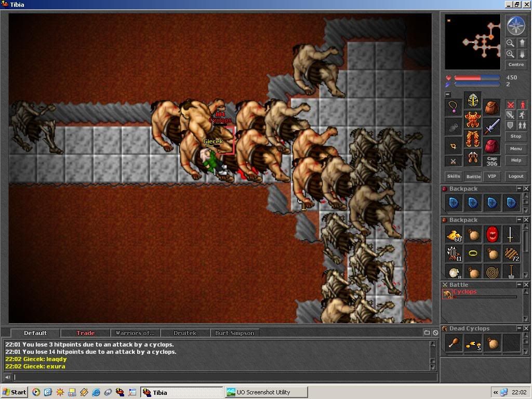Open the Druitek chat tab
The image size is (532, 399).
(x=185, y=333)
